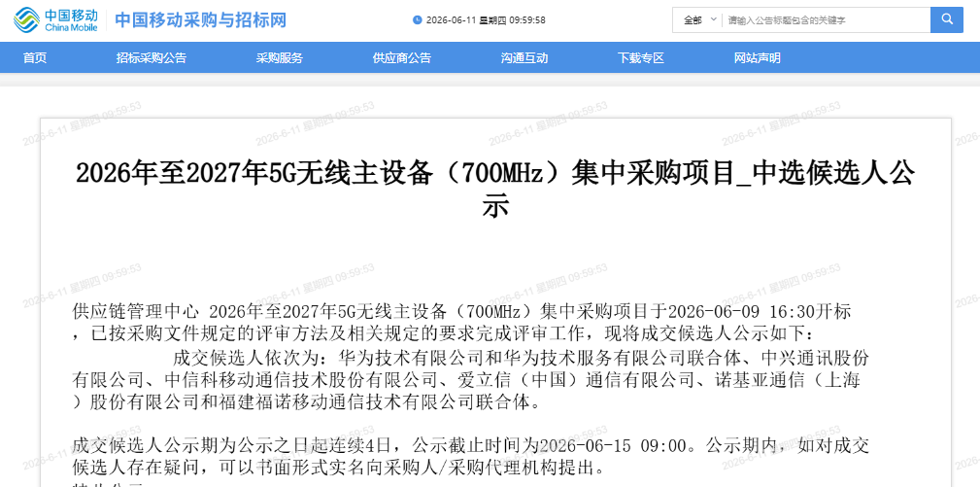This screenshot has width=980, height=487.
Task: Click the date and time 2026-06-11 星期四
Action: 486,20
